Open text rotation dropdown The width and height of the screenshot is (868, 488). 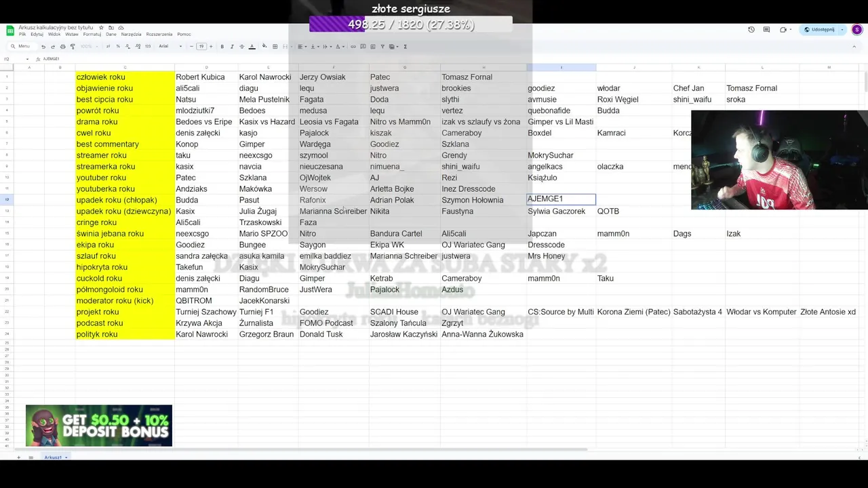point(340,47)
